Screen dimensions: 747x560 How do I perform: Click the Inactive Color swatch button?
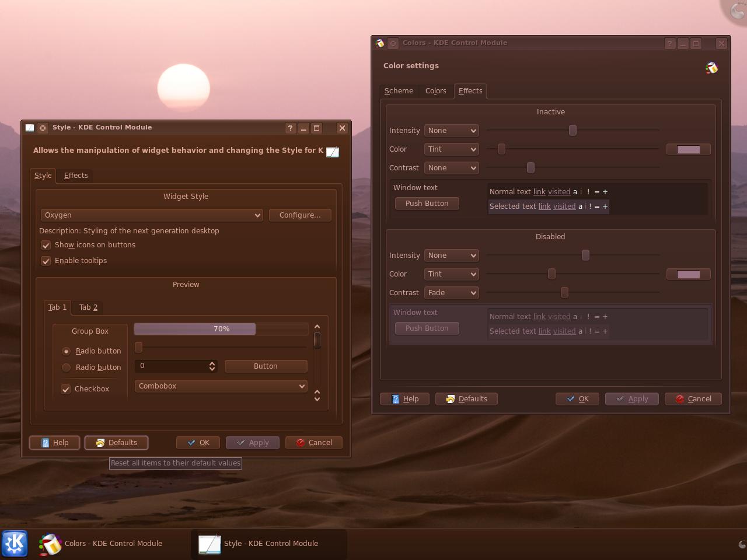click(689, 150)
